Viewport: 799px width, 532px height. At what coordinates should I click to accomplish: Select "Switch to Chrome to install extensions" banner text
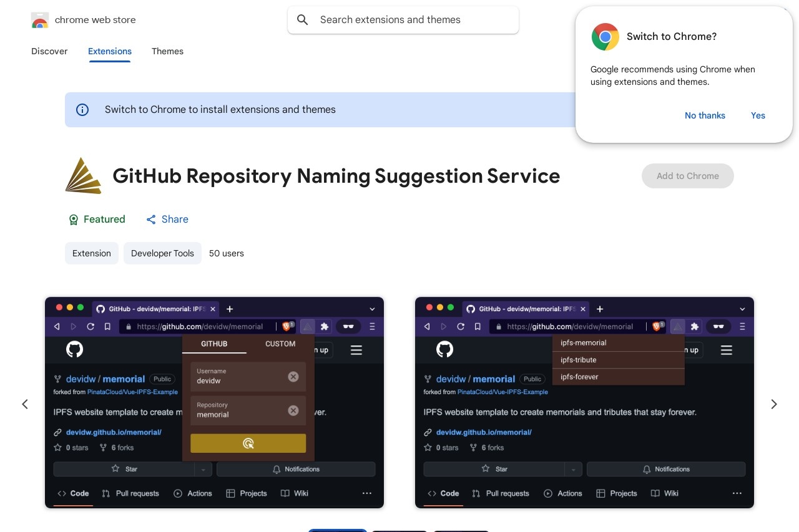pyautogui.click(x=220, y=110)
